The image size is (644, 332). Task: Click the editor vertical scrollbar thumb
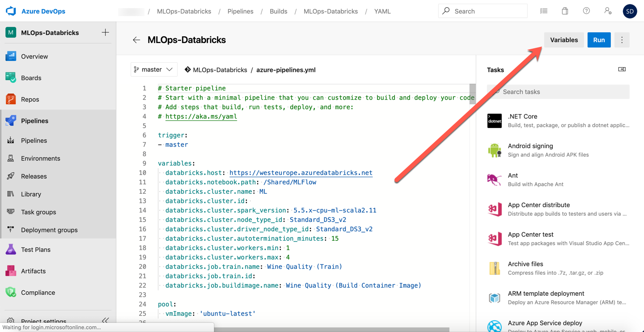tap(473, 94)
